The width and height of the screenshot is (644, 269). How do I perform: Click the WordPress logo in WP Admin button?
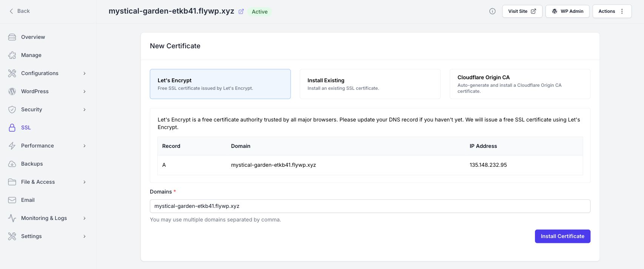tap(555, 11)
